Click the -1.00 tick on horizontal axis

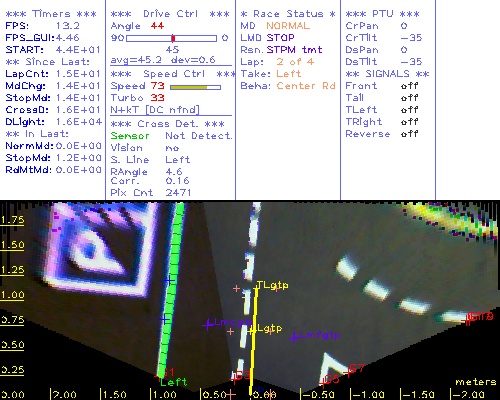click(368, 395)
